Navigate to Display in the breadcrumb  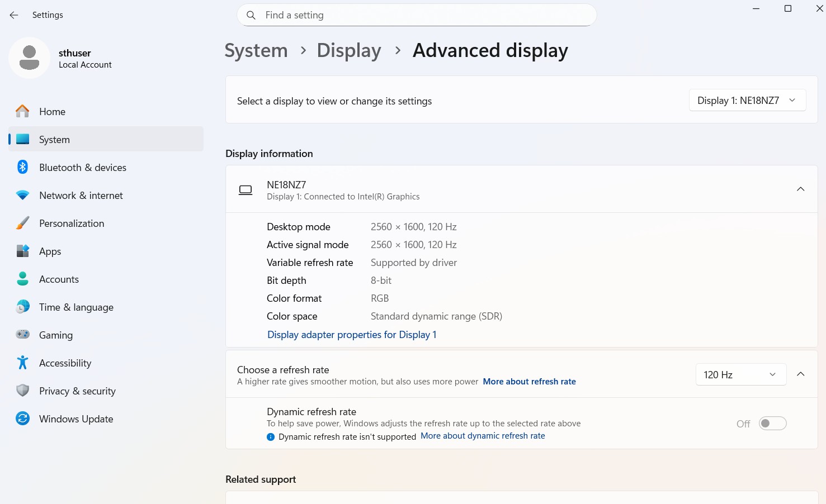[x=349, y=51]
